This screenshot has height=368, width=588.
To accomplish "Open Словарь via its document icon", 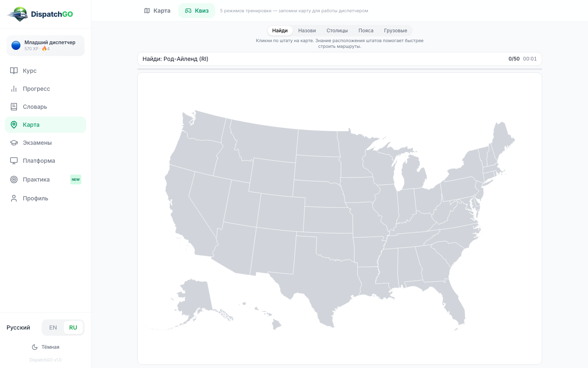I will tap(14, 107).
